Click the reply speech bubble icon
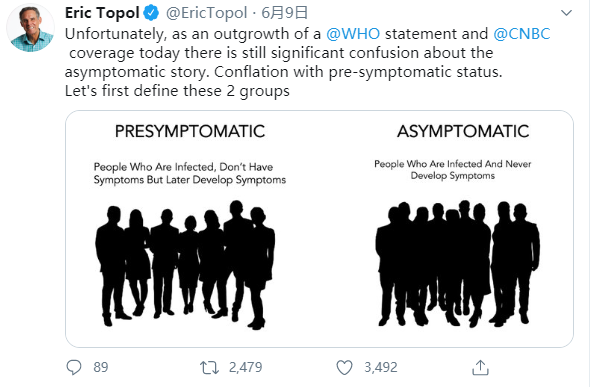 [x=74, y=367]
